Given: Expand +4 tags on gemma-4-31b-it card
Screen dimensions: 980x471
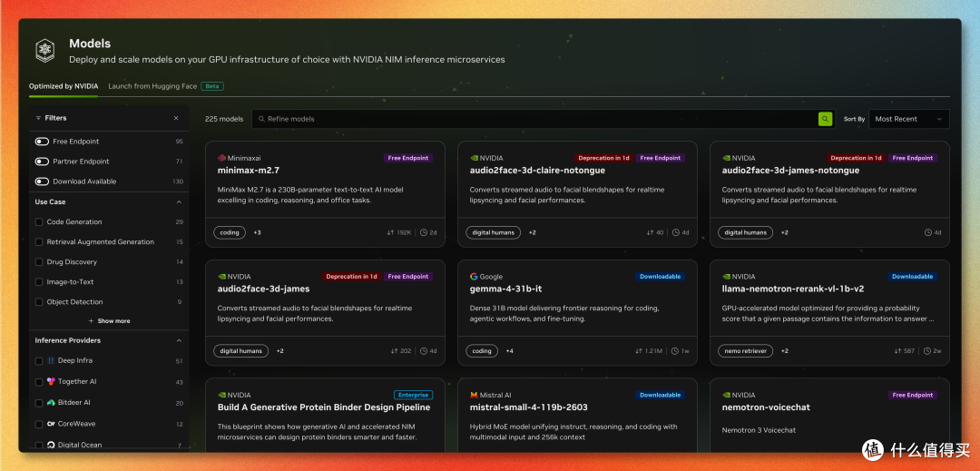Looking at the screenshot, I should 509,351.
